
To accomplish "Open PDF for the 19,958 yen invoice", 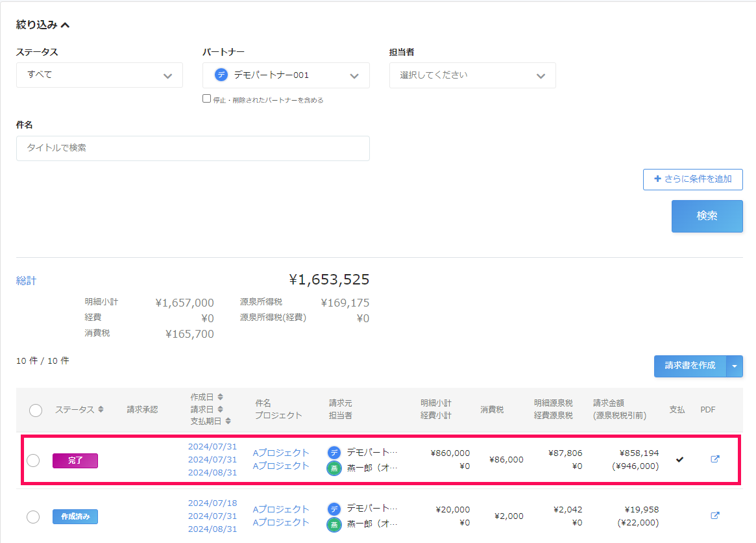I will [715, 516].
